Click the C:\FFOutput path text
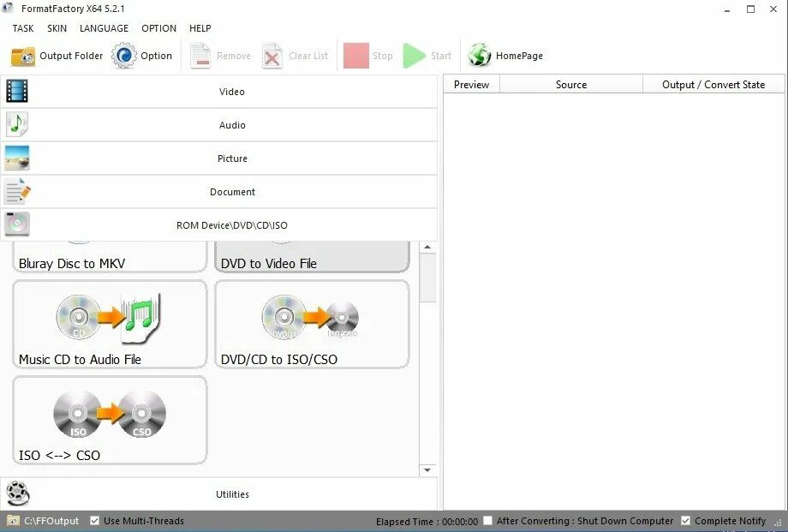This screenshot has height=532, width=788. click(x=51, y=521)
